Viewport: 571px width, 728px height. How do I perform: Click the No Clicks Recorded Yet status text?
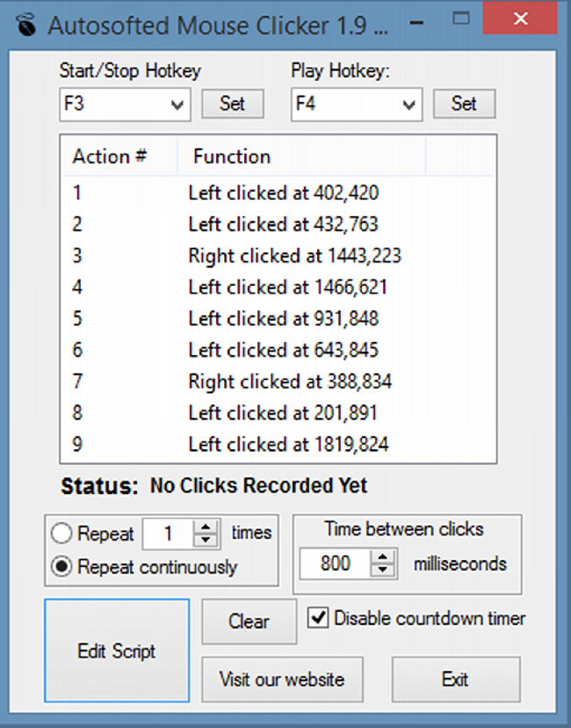[x=259, y=485]
